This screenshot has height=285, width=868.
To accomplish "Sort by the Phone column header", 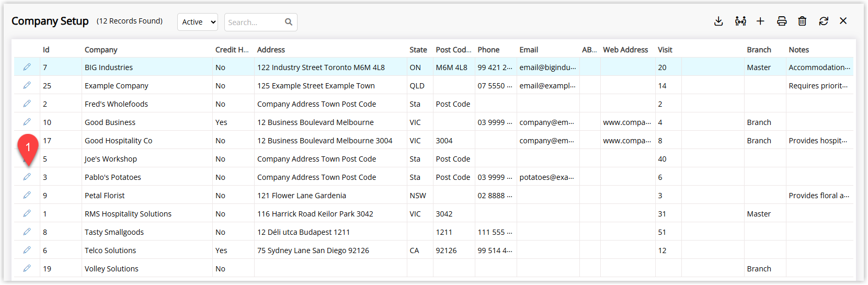I will [488, 50].
